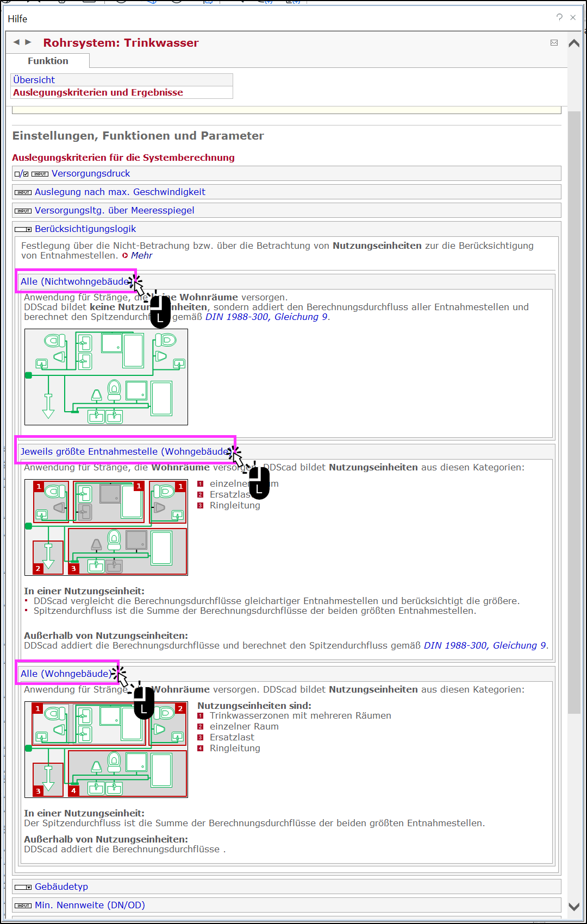
Task: Go forward with the right navigation arrow
Action: coord(28,42)
